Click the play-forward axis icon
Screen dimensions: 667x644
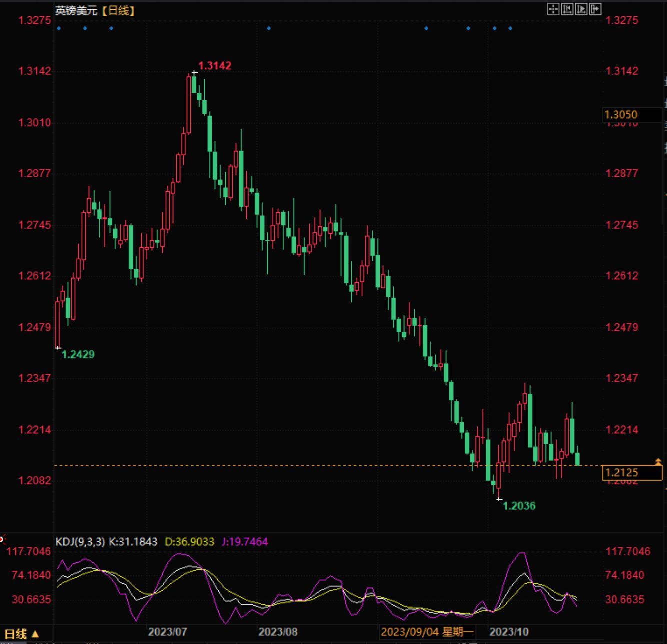click(581, 9)
